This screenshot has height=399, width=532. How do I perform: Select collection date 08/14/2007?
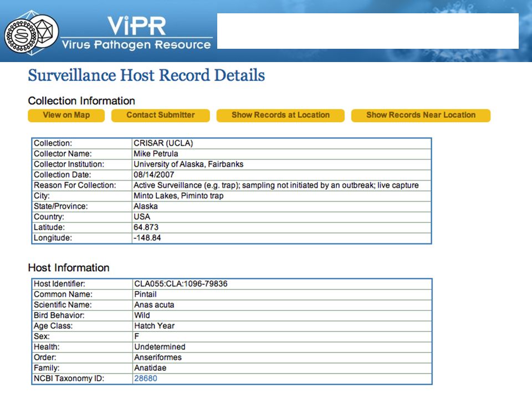(x=154, y=175)
